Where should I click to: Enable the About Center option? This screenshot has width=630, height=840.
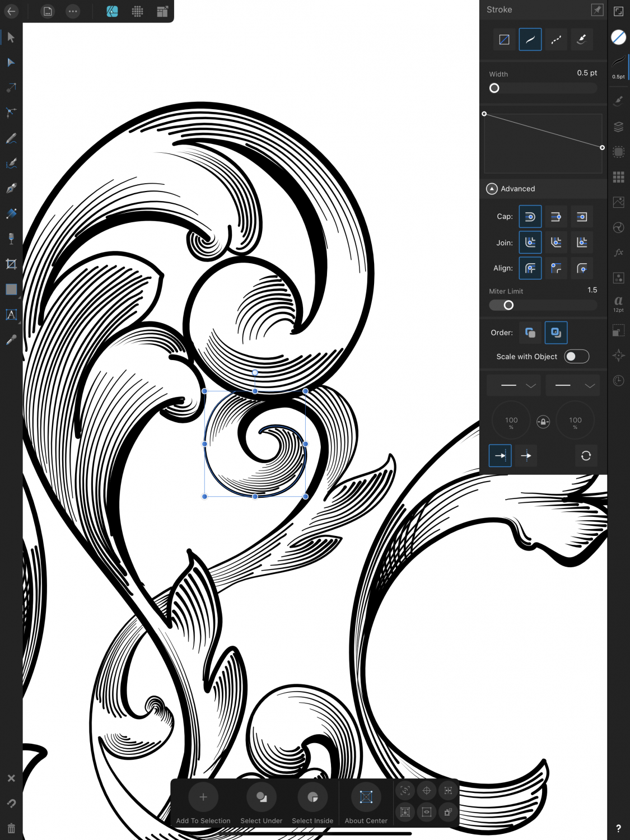point(366,797)
